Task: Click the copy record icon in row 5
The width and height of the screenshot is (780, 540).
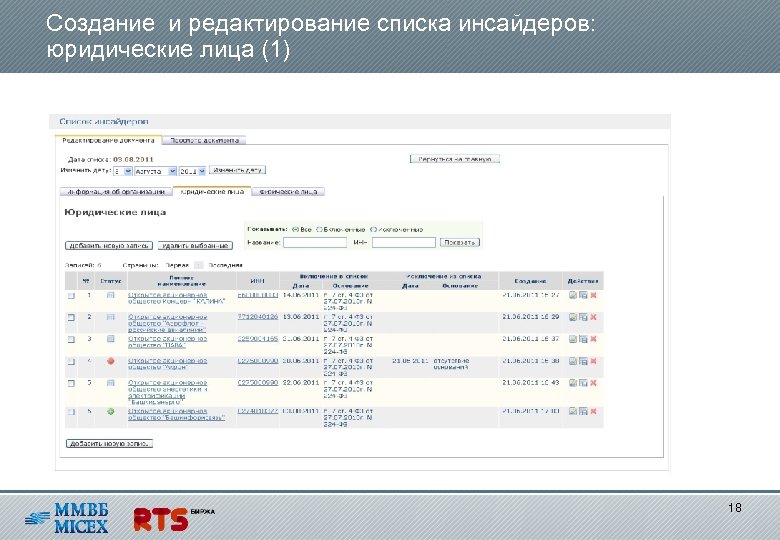Action: click(583, 383)
